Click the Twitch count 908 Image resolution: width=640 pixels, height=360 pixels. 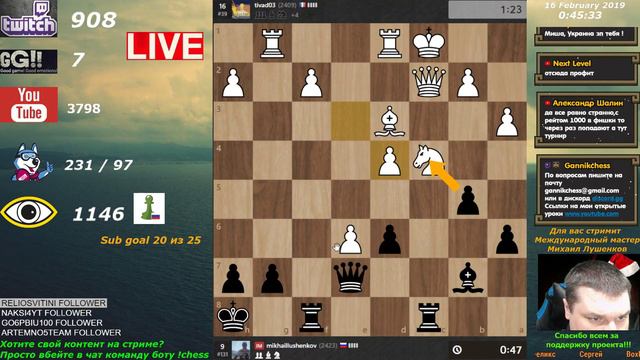point(94,20)
